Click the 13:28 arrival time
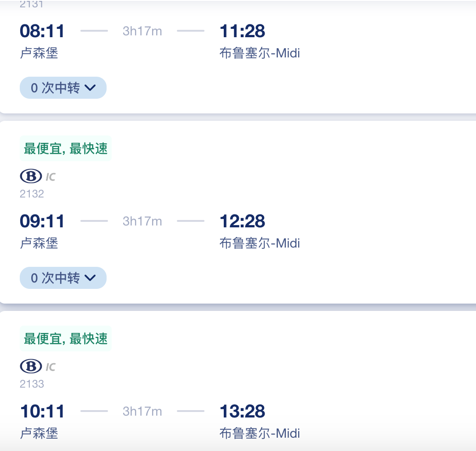The height and width of the screenshot is (451, 476). click(242, 411)
